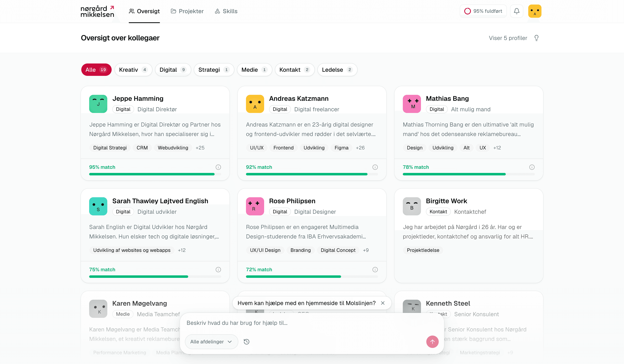Show match info for Rose Philipsen
624x364 pixels.
click(x=375, y=270)
